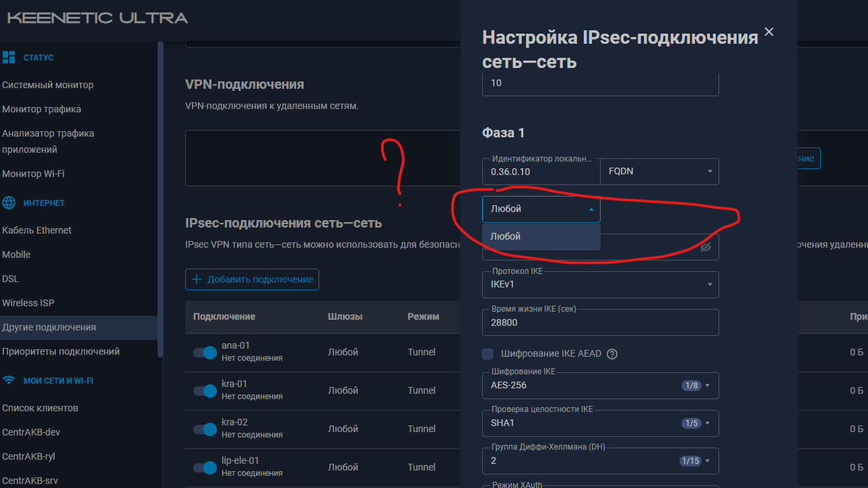
Task: Disable the ana-01 connection toggle
Action: pos(204,352)
